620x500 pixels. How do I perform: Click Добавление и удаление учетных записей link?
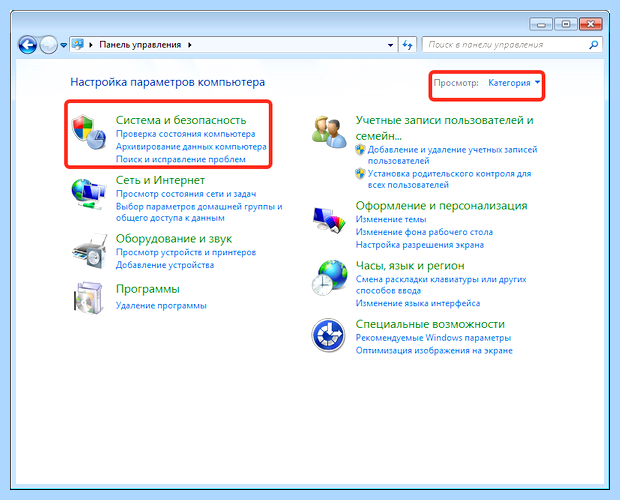coord(452,155)
